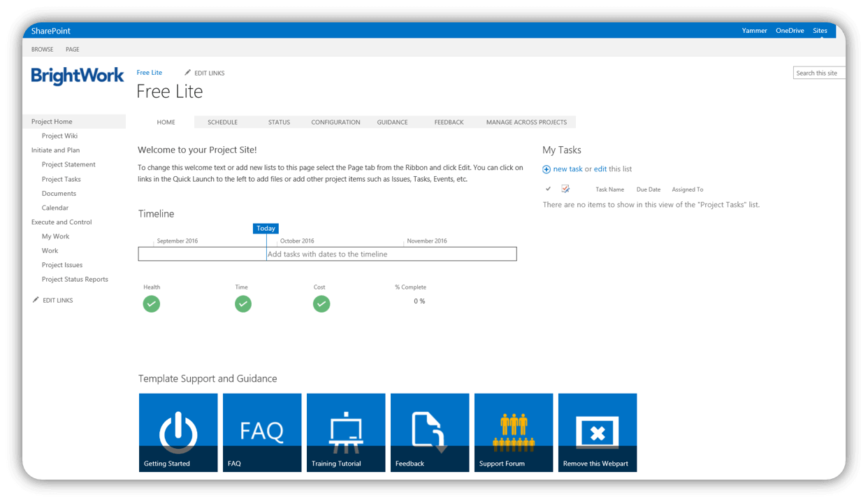Sort by the Task Name column header
The width and height of the screenshot is (868, 502).
[609, 189]
